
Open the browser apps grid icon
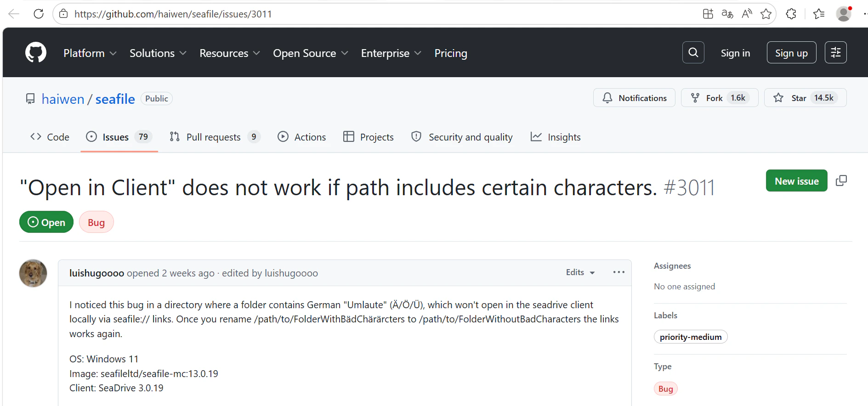click(708, 14)
